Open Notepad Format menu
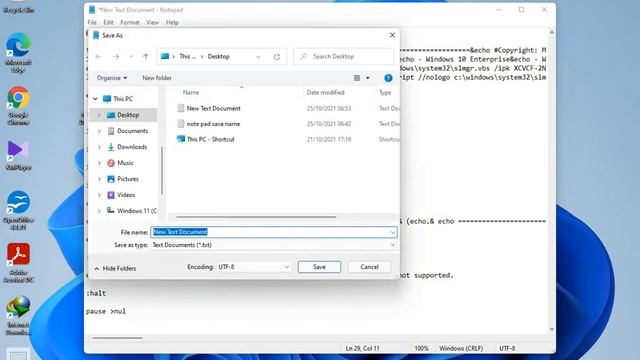The height and width of the screenshot is (360, 640). click(130, 22)
